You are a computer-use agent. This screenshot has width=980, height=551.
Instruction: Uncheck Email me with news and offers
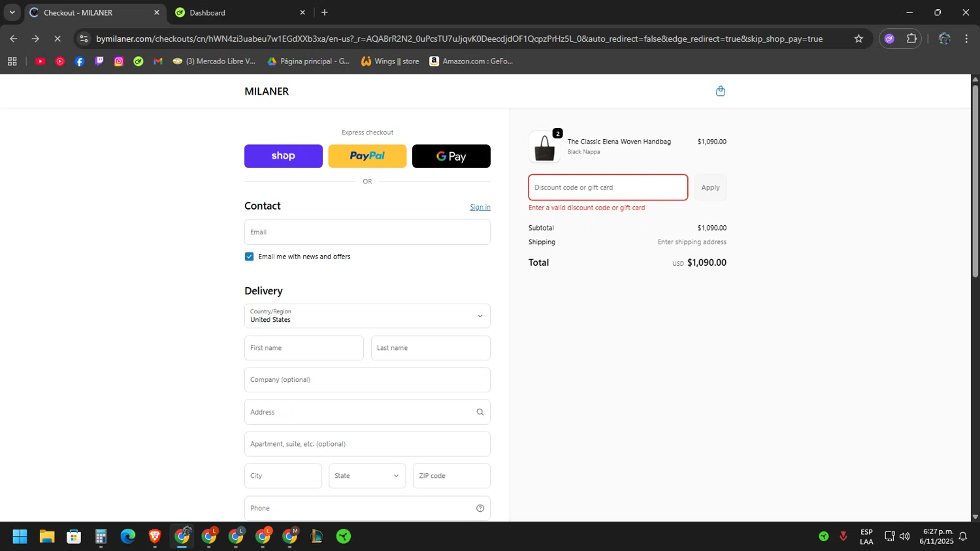(x=249, y=257)
